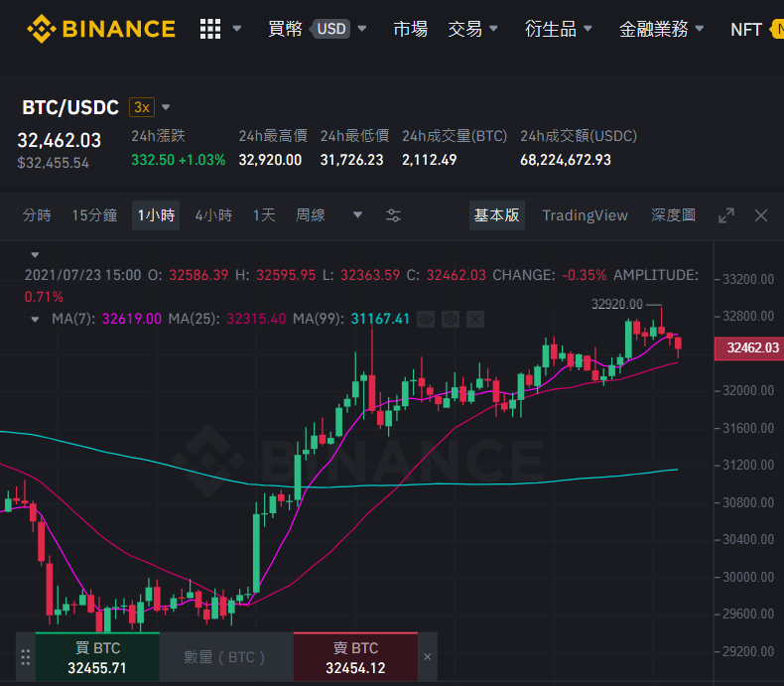Image resolution: width=784 pixels, height=686 pixels.
Task: Click the 32000.00 price axis label
Action: pyautogui.click(x=748, y=390)
